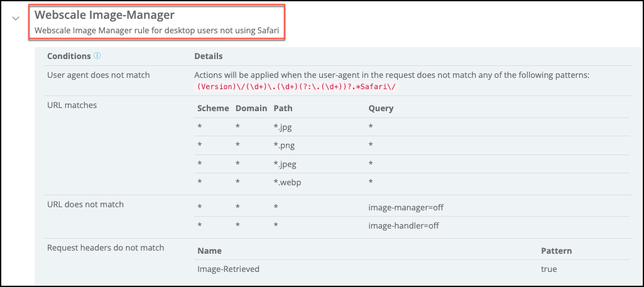
Task: Select the *.webp path entry
Action: pyautogui.click(x=287, y=181)
